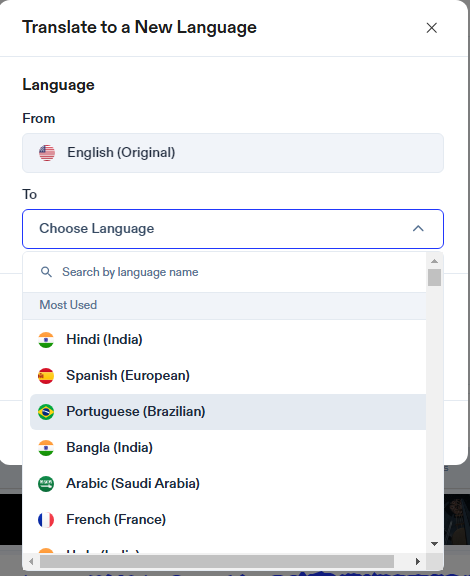
Task: Click the horizontal scrollbar left arrow
Action: tap(31, 561)
